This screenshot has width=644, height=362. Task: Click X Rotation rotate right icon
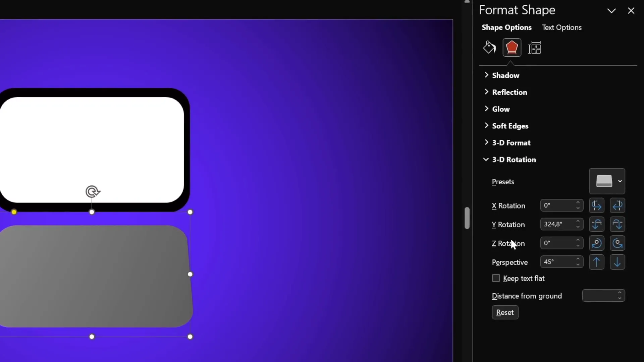[617, 205]
